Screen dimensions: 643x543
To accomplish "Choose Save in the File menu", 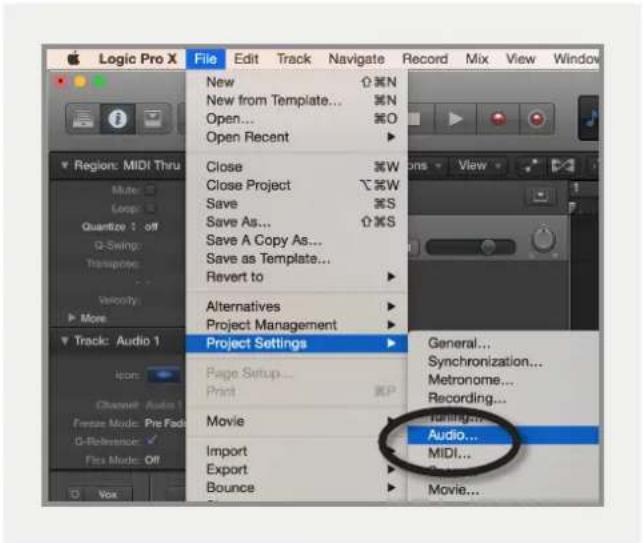I will coord(296,204).
